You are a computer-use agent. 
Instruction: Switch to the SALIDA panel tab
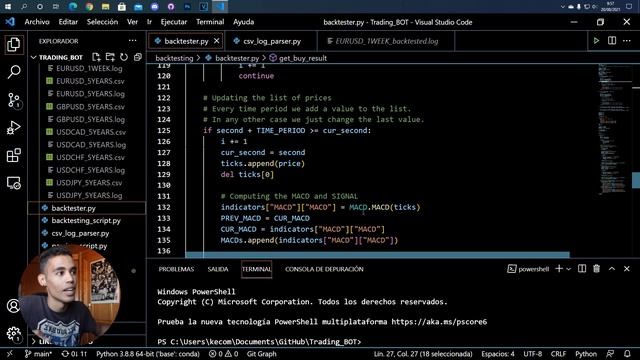[x=218, y=269]
